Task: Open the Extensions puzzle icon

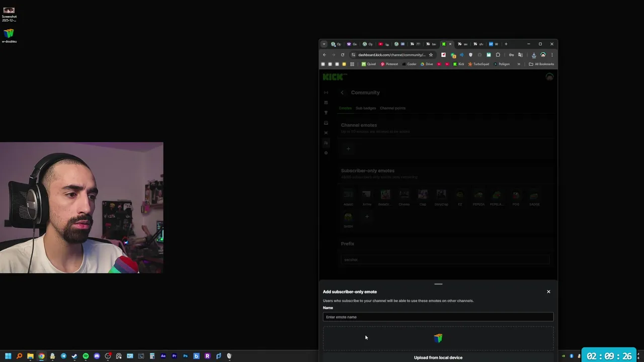Action: [498, 55]
